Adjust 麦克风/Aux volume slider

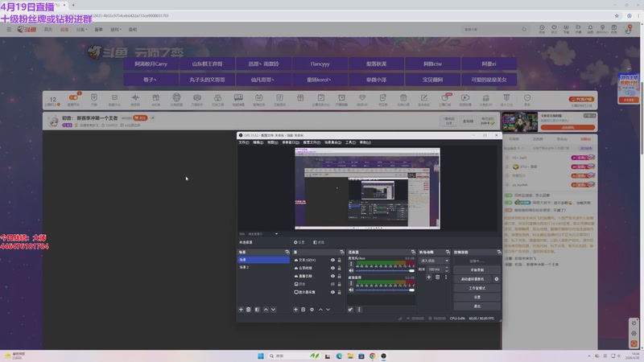click(385, 271)
